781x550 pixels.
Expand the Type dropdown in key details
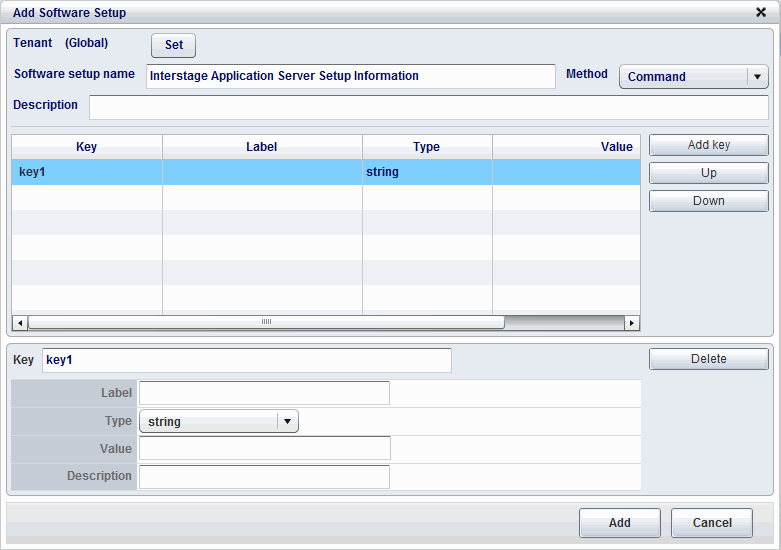(x=288, y=422)
